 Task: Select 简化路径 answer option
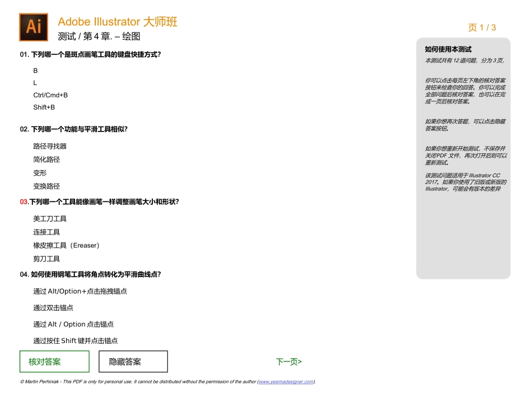(x=48, y=159)
